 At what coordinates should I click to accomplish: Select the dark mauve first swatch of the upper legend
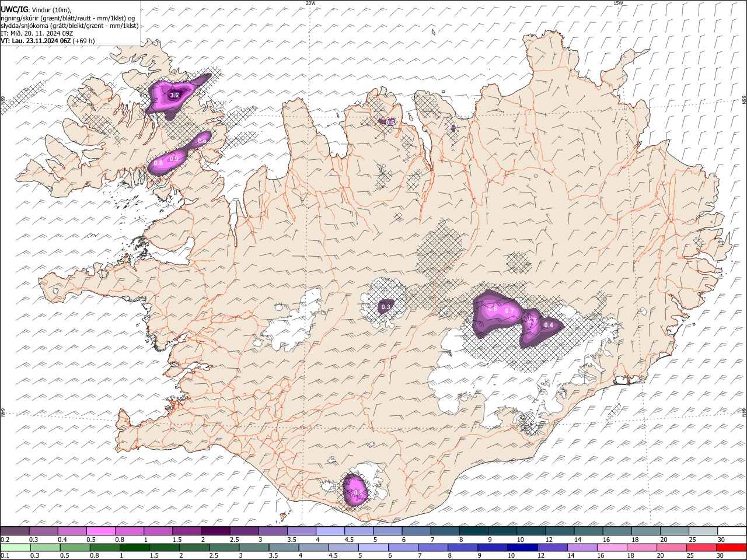click(15, 531)
